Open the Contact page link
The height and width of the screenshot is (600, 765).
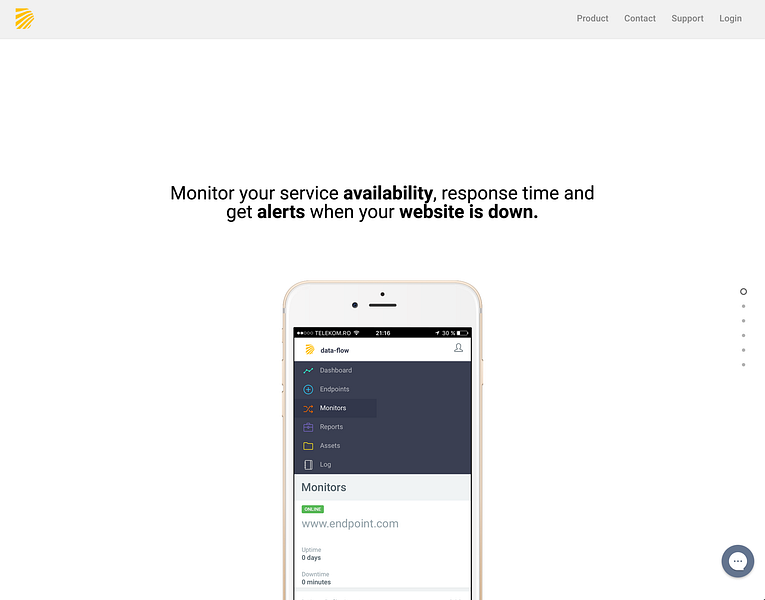click(640, 19)
